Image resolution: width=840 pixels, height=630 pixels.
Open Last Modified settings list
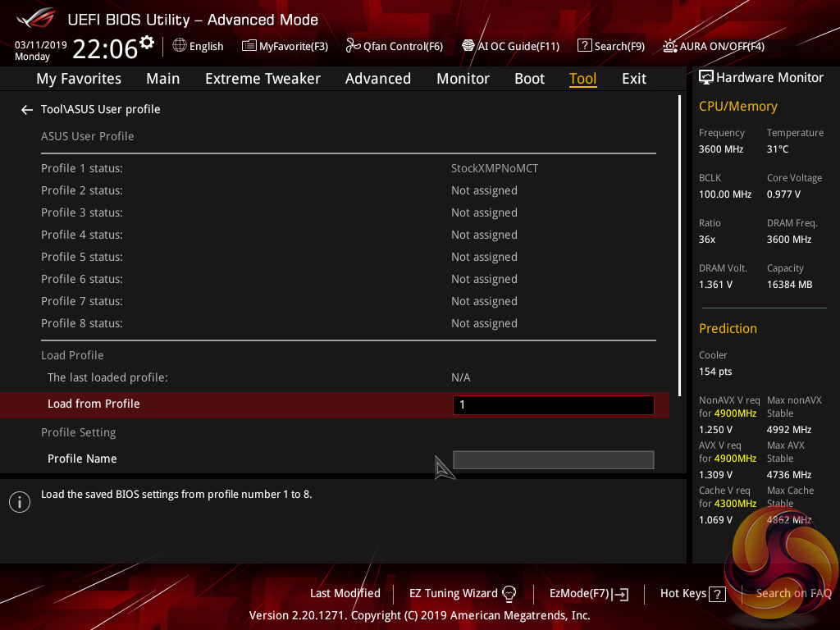(x=345, y=593)
